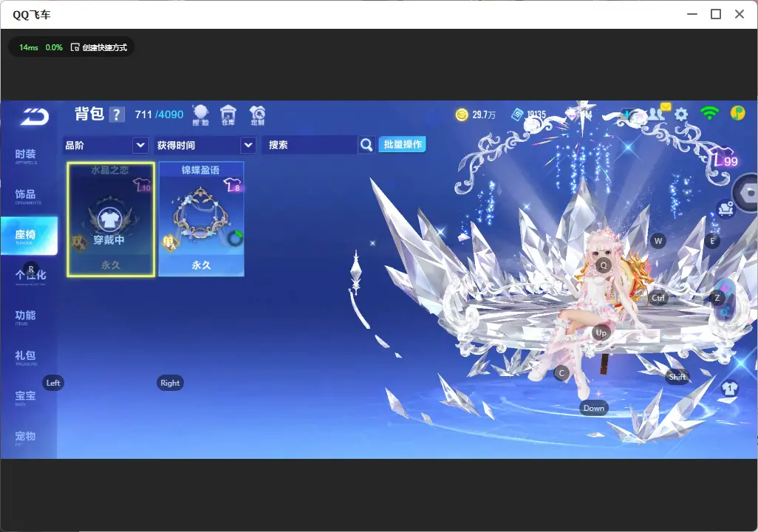Click the 批量操作 batch operation button
Image resolution: width=758 pixels, height=532 pixels.
[x=402, y=145]
